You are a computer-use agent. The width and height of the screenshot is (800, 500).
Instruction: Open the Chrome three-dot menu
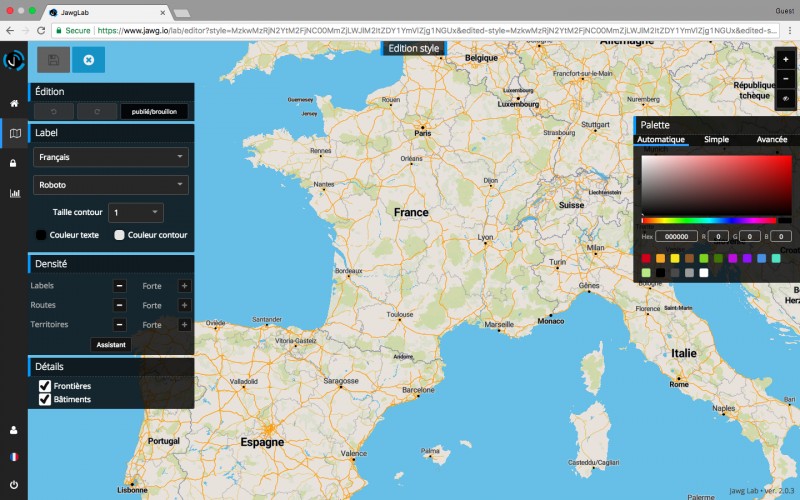point(790,31)
